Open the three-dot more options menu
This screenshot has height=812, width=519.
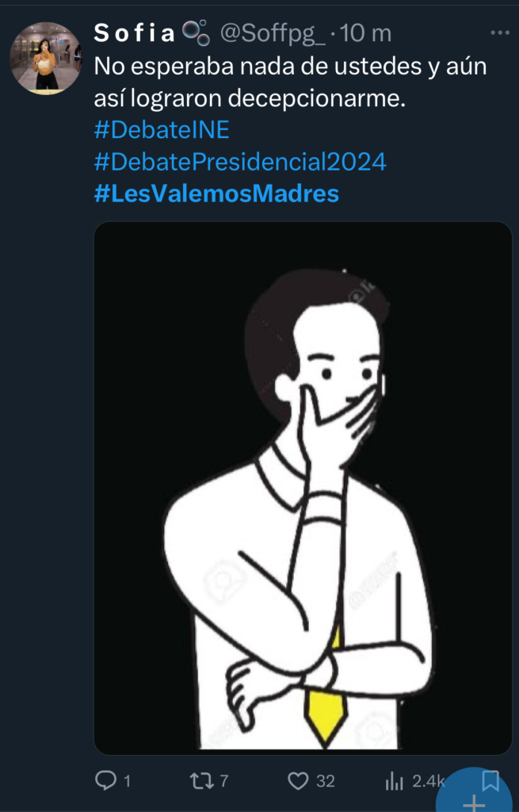click(500, 33)
